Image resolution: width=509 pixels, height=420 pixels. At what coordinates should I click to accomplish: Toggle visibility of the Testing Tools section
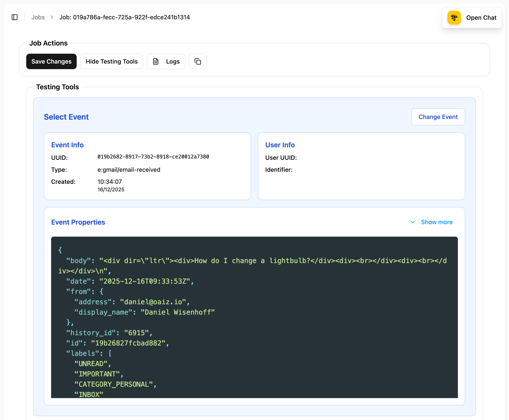111,61
